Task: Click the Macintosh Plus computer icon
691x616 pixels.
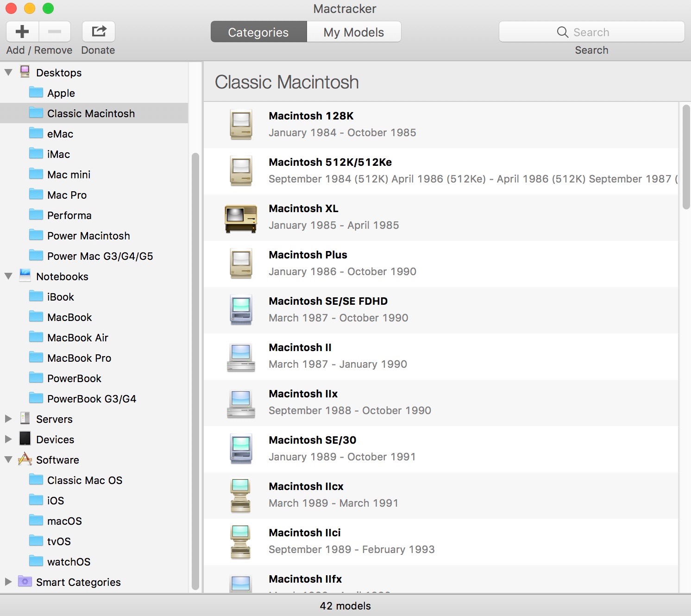Action: 241,264
